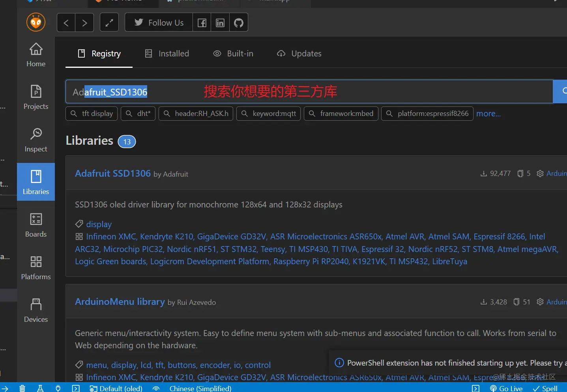Click the Arduino framework link on Adafruit SSD1306
The image size is (567, 392).
[556, 174]
